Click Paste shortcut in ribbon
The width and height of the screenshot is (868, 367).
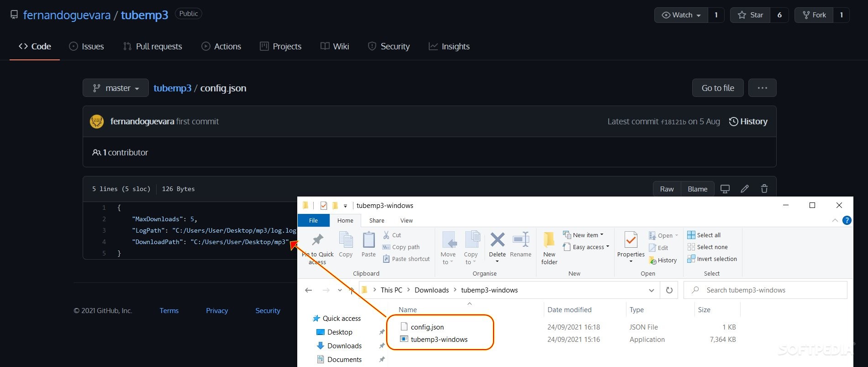pos(406,259)
